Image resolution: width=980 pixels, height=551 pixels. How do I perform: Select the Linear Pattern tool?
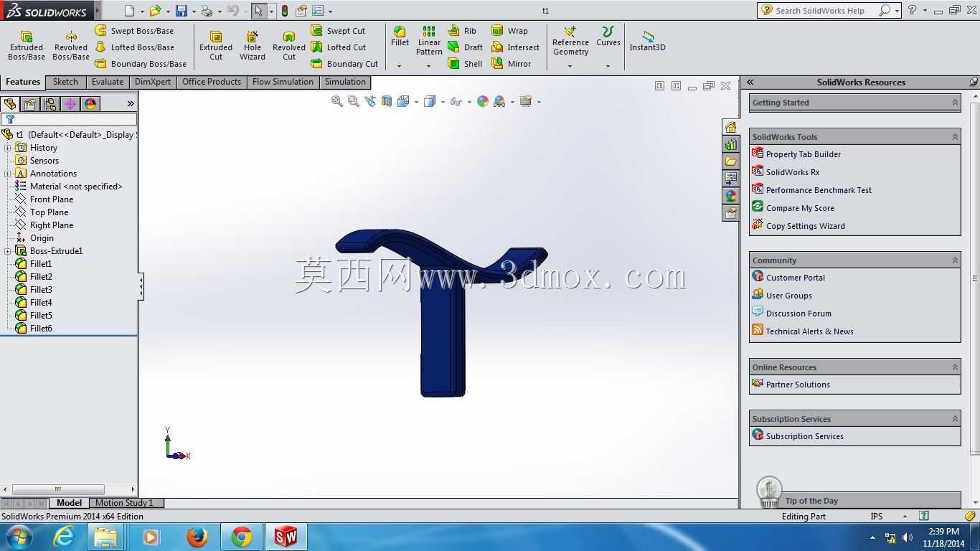429,41
